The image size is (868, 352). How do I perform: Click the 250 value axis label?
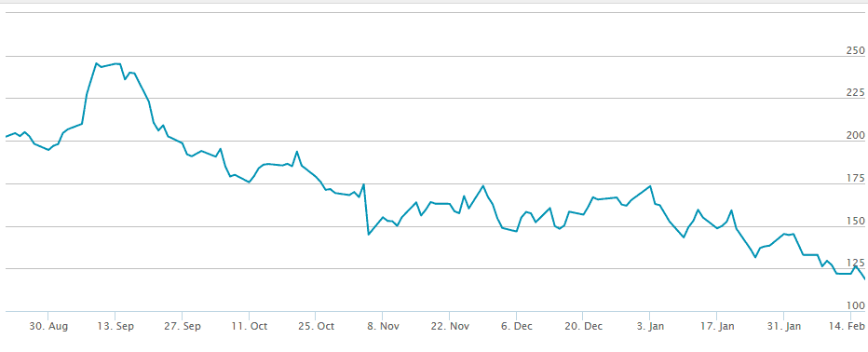(856, 50)
